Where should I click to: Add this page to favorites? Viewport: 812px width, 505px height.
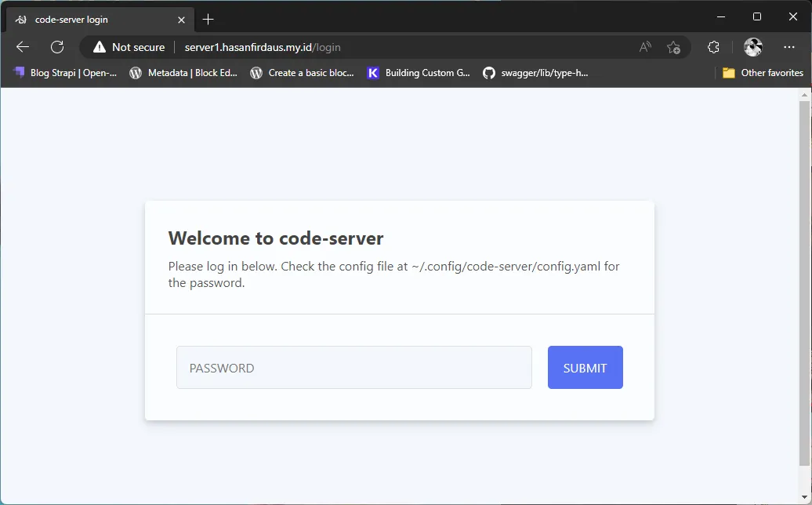pyautogui.click(x=673, y=47)
